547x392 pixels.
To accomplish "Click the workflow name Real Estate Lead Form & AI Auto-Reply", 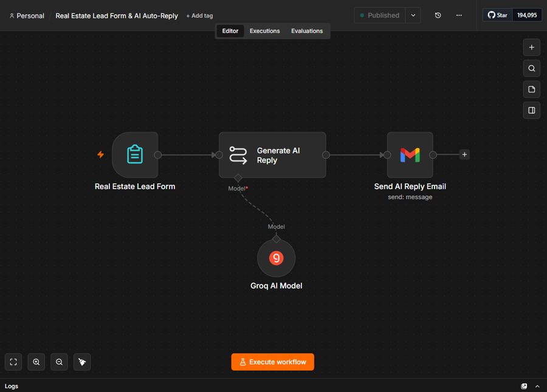I will [x=117, y=16].
